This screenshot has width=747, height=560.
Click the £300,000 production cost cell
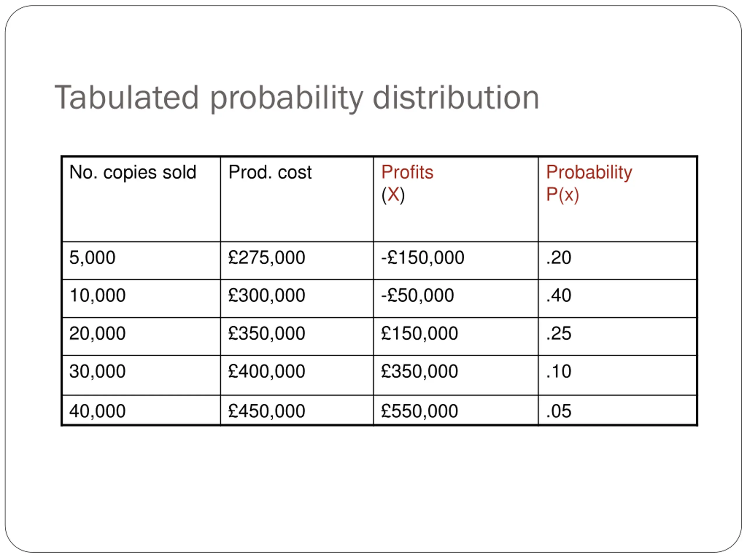coord(297,298)
